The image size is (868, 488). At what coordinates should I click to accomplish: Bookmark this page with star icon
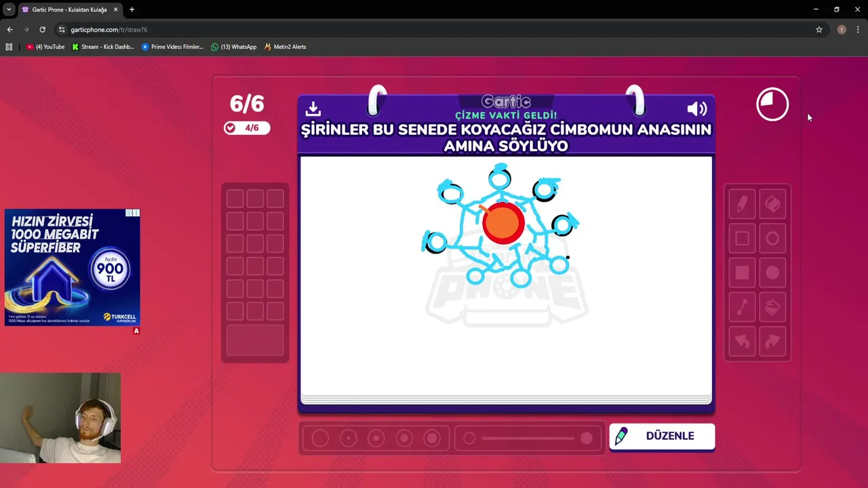point(818,30)
